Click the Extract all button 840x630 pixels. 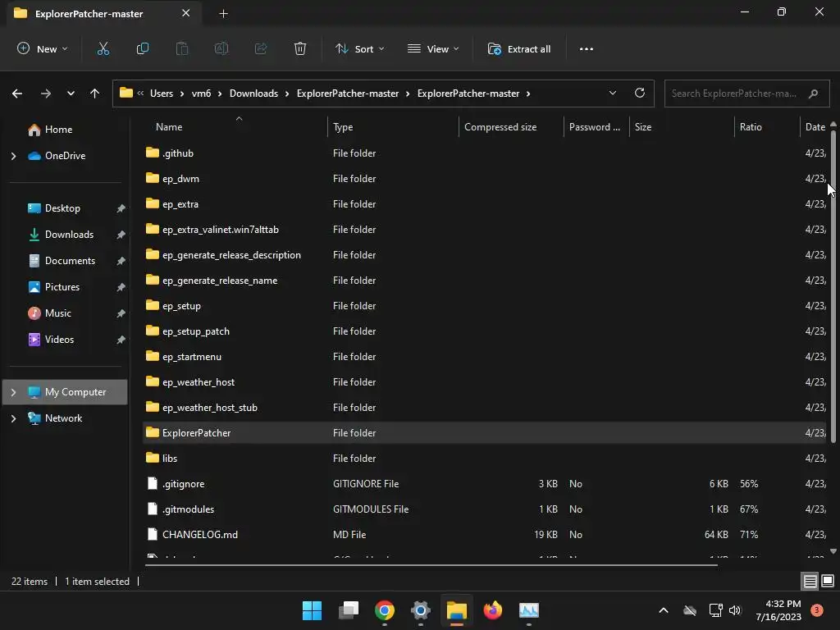519,48
